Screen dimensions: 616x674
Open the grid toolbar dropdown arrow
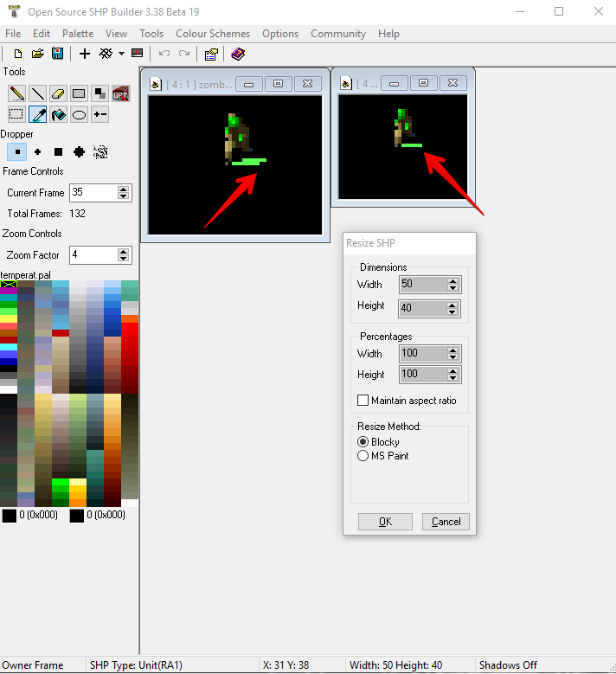(x=121, y=54)
